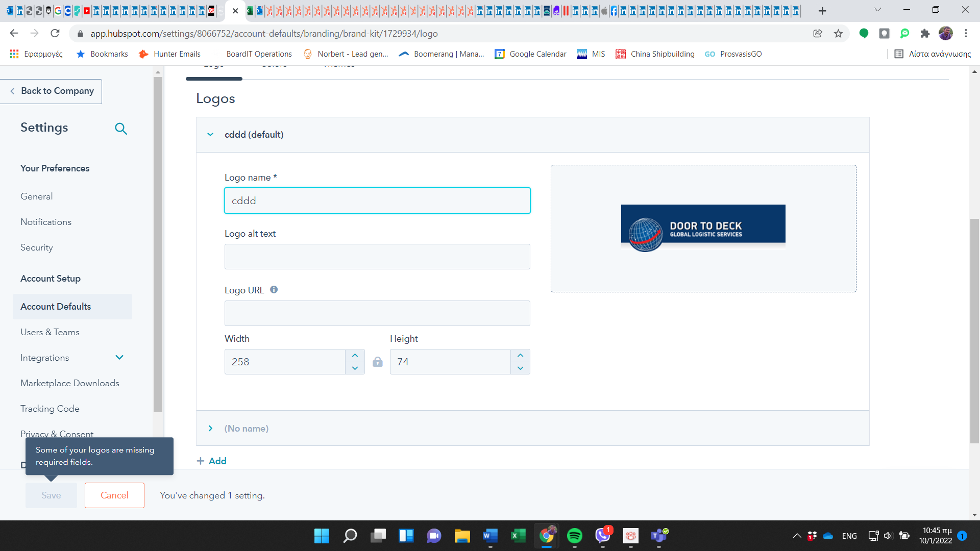Open Excel from the taskbar
This screenshot has width=980, height=551.
click(x=519, y=536)
